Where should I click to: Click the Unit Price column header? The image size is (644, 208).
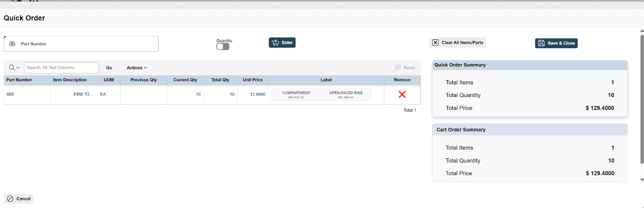pyautogui.click(x=253, y=80)
